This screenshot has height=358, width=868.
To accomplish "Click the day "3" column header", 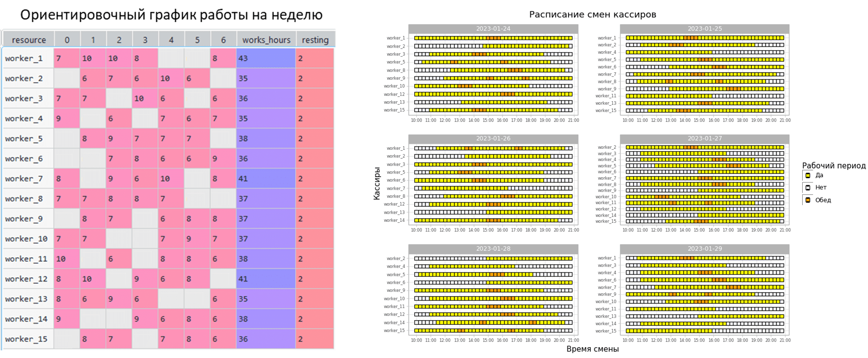I will [x=145, y=40].
